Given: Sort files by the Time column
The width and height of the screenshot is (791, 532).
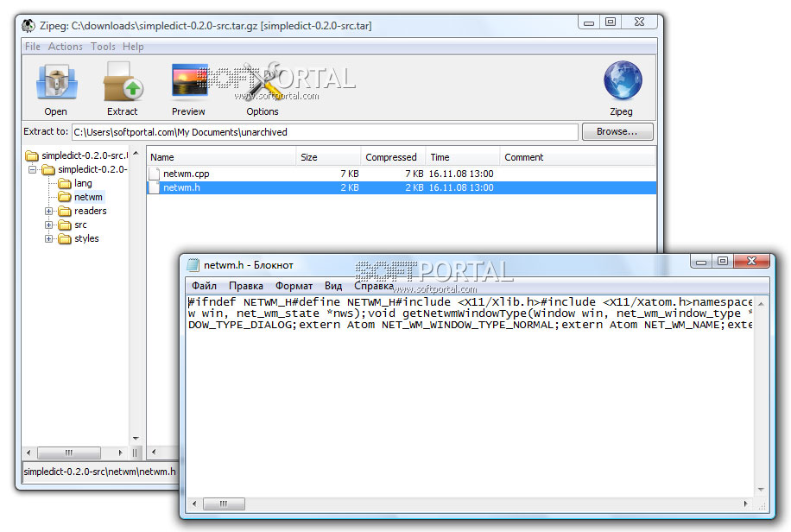Looking at the screenshot, I should pyautogui.click(x=463, y=157).
